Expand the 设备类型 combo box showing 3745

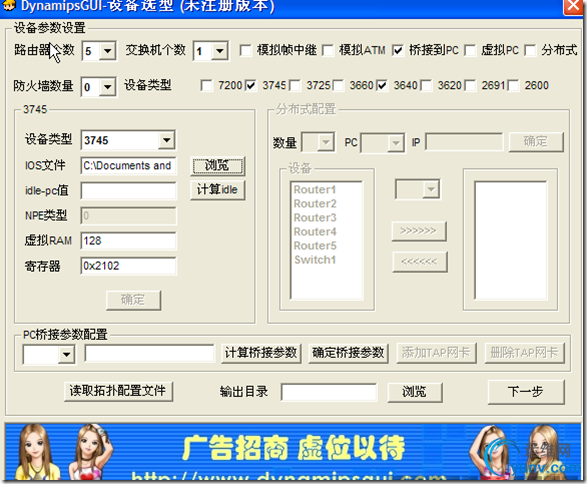click(x=166, y=140)
